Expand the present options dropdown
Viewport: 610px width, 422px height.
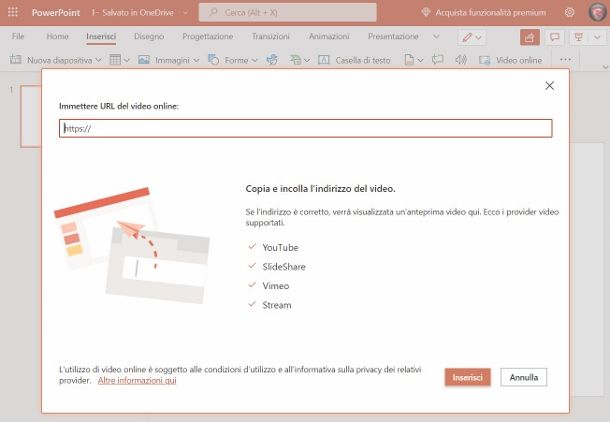[597, 37]
